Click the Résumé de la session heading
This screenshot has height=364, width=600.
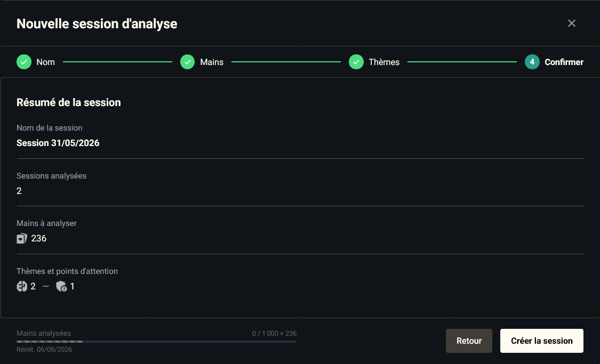[x=68, y=102]
